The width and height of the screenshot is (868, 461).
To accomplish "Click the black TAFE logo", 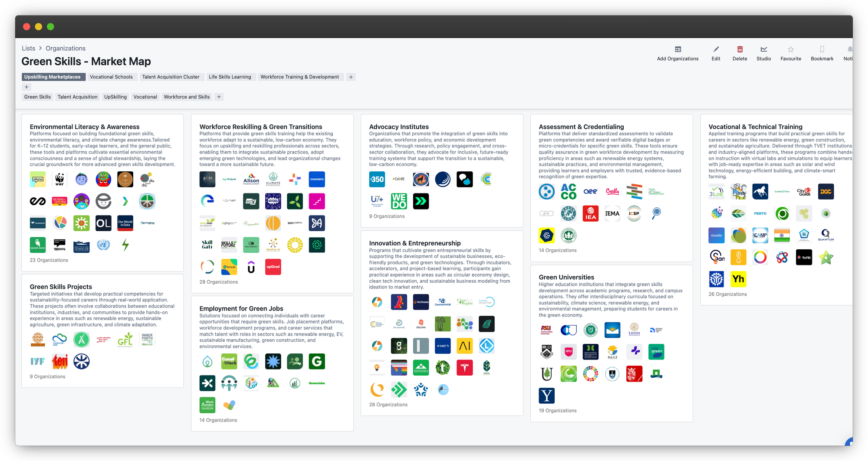I will (x=804, y=257).
